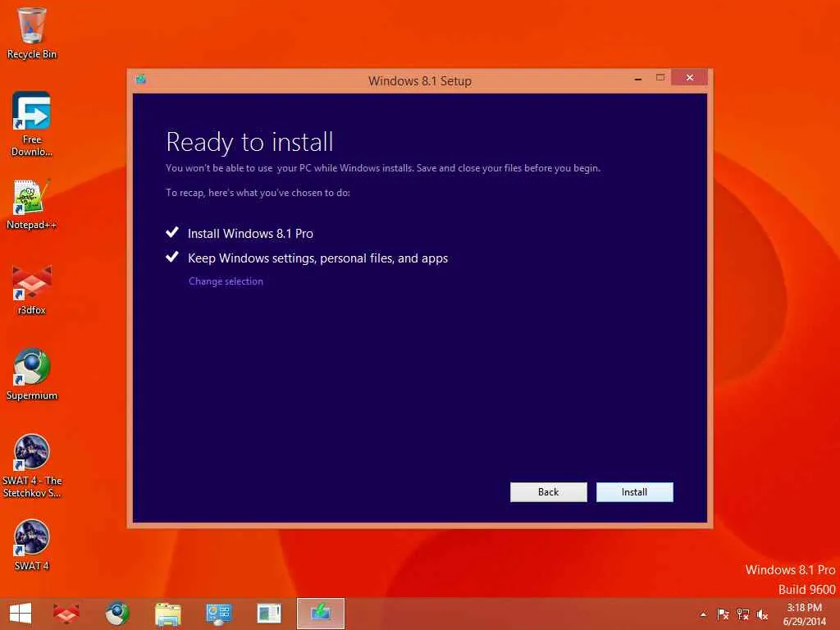Select the Supermium desktop shortcut
The image size is (840, 630).
(x=32, y=374)
